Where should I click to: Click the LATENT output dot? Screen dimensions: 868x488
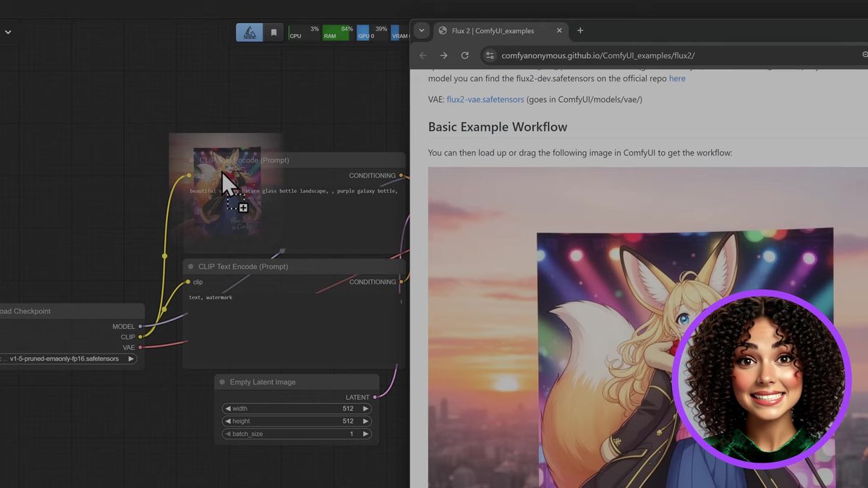[x=376, y=397]
